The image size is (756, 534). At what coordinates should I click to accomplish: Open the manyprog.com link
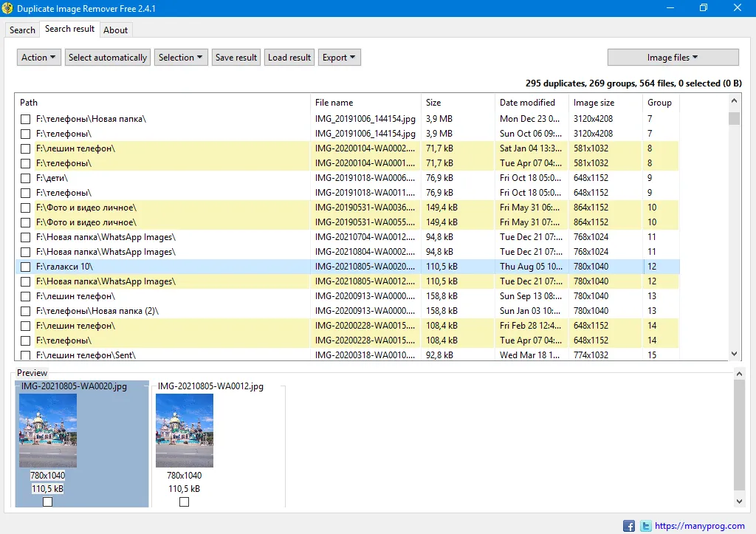point(700,526)
